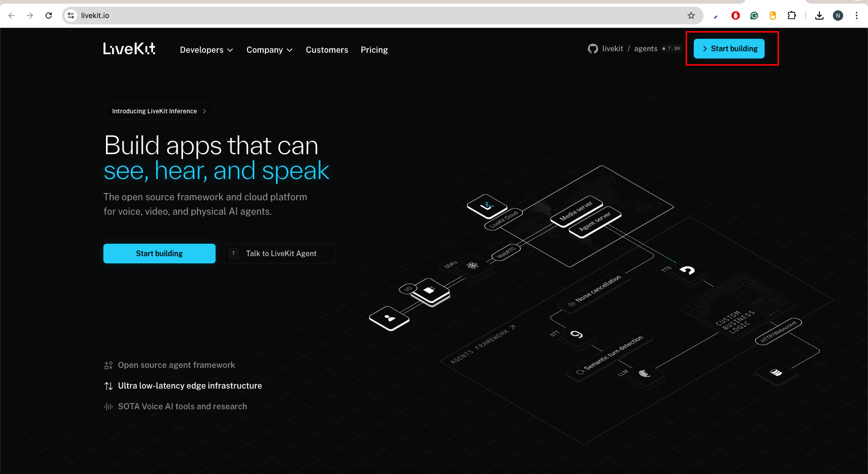Select SOTA Voice AI tools and research
Screen dimensions: 868x474
click(x=182, y=407)
